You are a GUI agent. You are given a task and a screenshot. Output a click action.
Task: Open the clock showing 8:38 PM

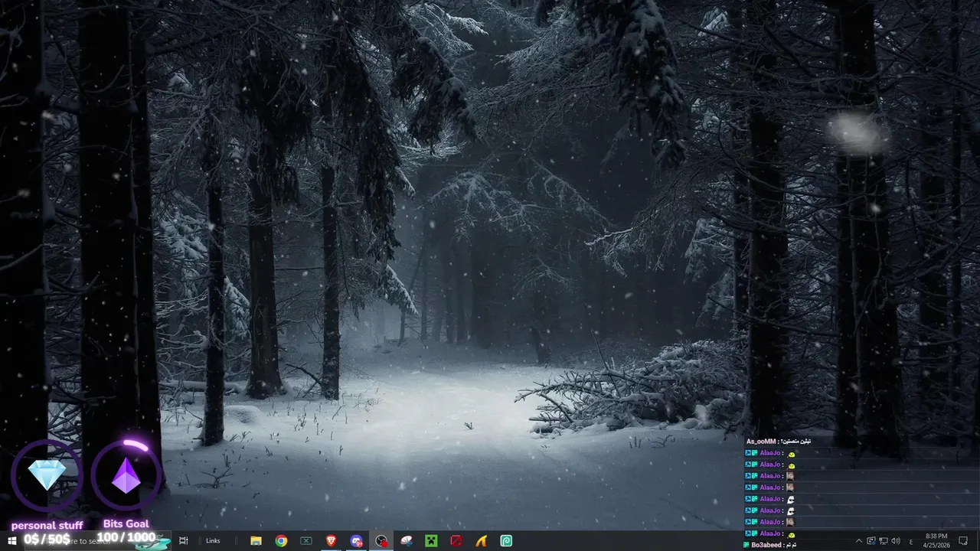point(936,541)
